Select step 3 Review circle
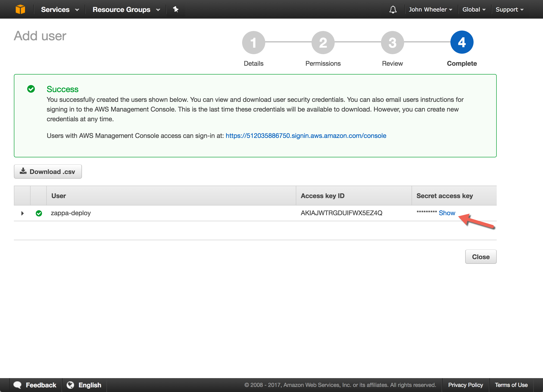This screenshot has width=543, height=392. tap(392, 43)
